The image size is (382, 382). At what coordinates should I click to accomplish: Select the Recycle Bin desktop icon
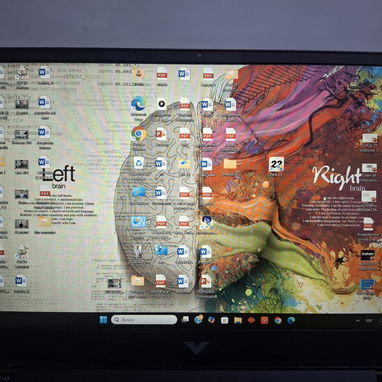coord(139,163)
